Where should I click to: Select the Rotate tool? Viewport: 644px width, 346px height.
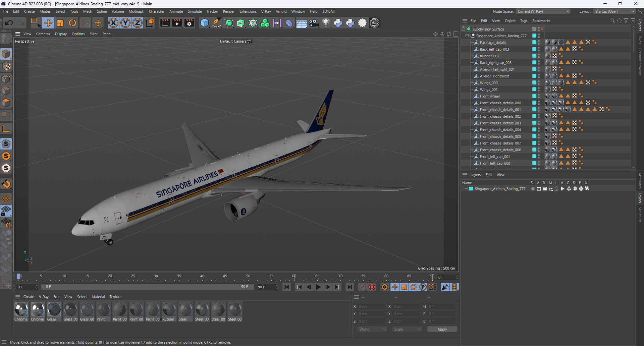pos(72,23)
